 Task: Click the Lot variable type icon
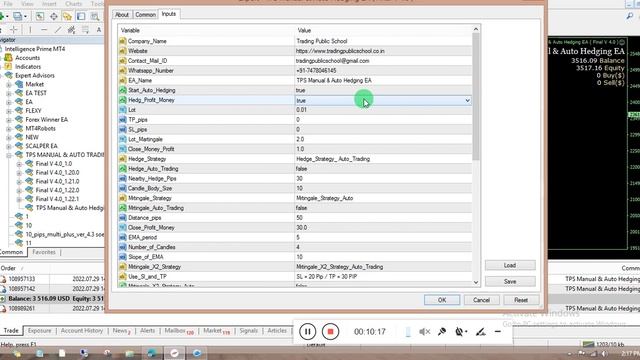[122, 110]
